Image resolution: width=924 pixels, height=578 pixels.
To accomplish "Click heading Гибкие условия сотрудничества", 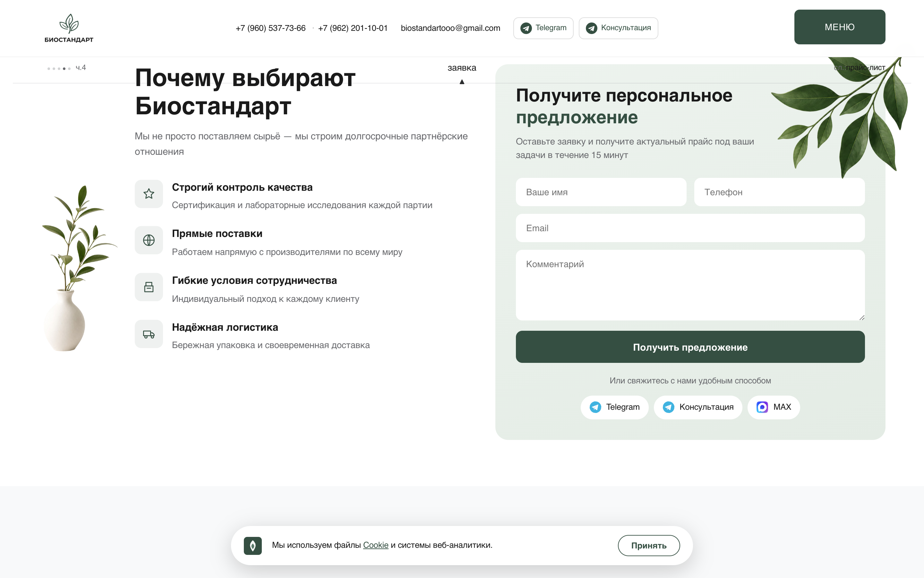I will [254, 281].
